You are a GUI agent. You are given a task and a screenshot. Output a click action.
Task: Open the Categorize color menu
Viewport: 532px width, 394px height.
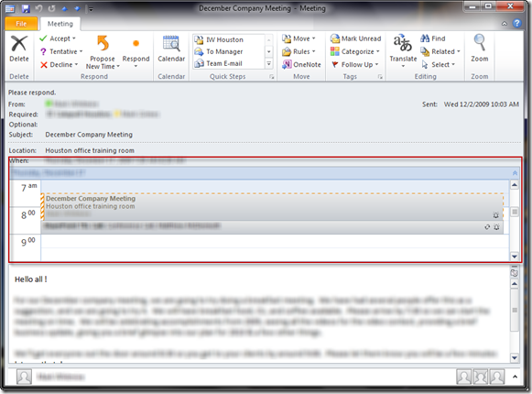pos(354,51)
